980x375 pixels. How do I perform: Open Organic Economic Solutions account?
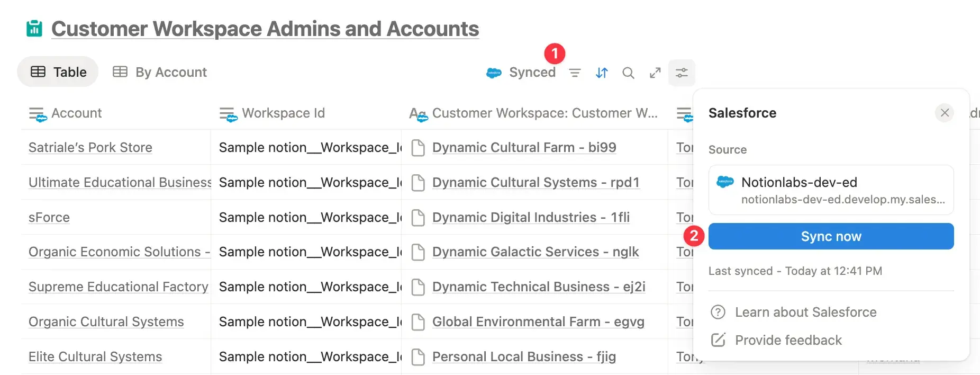tap(120, 252)
